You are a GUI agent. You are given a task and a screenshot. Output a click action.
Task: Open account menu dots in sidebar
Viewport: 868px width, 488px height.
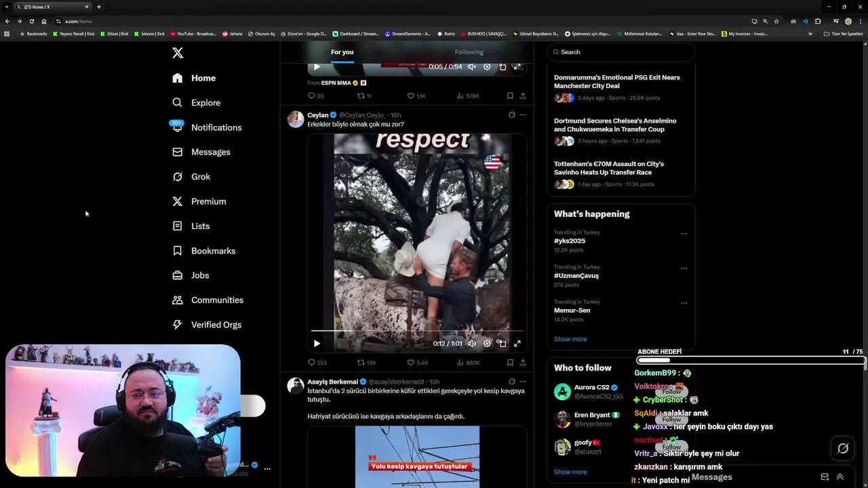pos(267,468)
